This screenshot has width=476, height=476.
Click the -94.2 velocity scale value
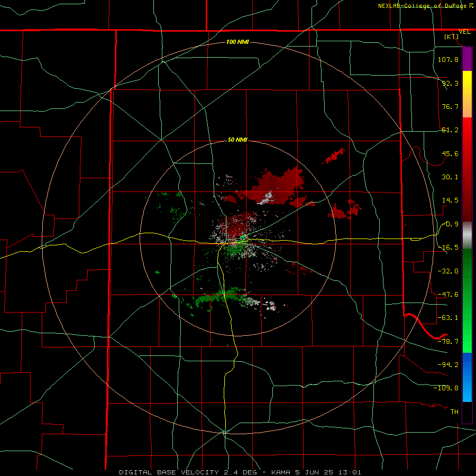448,364
